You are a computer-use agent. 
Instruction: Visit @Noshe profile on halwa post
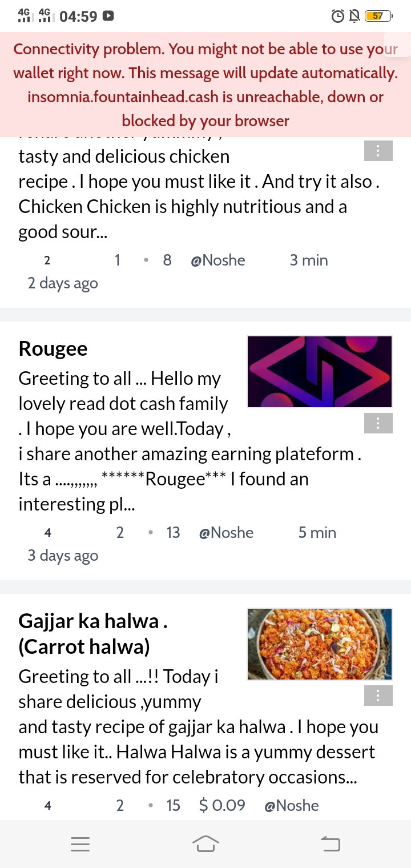(x=292, y=806)
